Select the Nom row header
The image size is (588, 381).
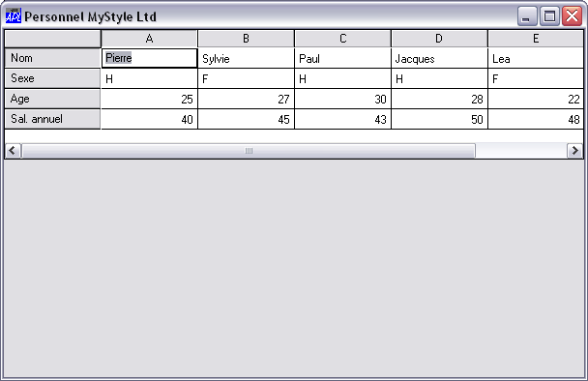point(52,58)
